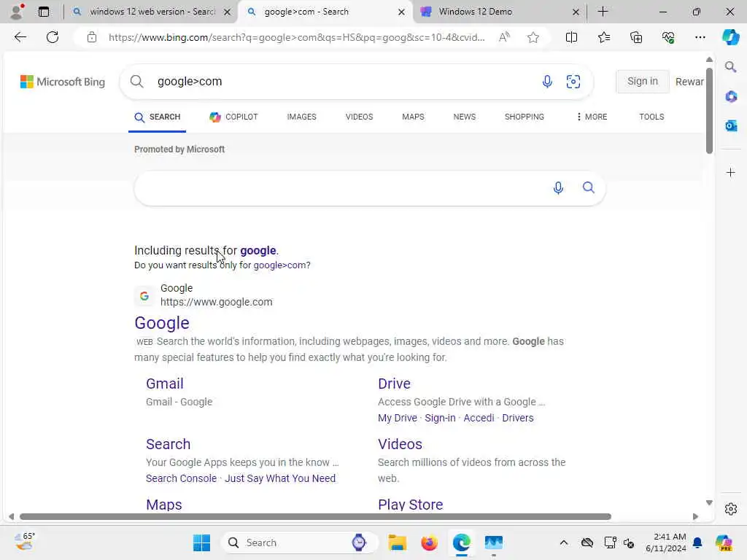The height and width of the screenshot is (560, 747).
Task: Click the horizontal scrollbar thumb
Action: pyautogui.click(x=315, y=517)
